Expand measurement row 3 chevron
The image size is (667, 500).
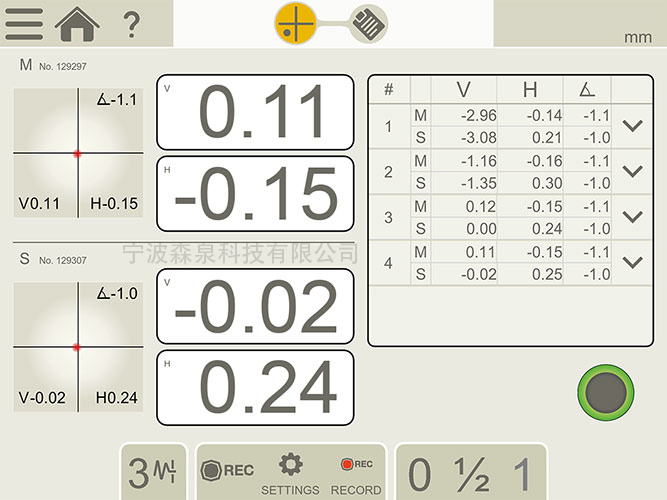coord(632,216)
